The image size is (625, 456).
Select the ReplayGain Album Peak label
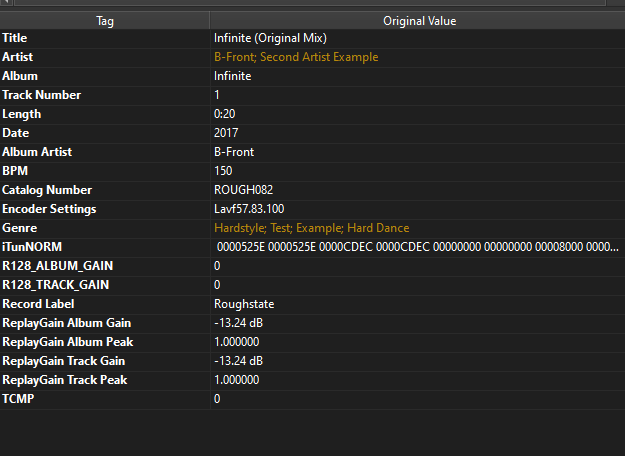click(68, 342)
